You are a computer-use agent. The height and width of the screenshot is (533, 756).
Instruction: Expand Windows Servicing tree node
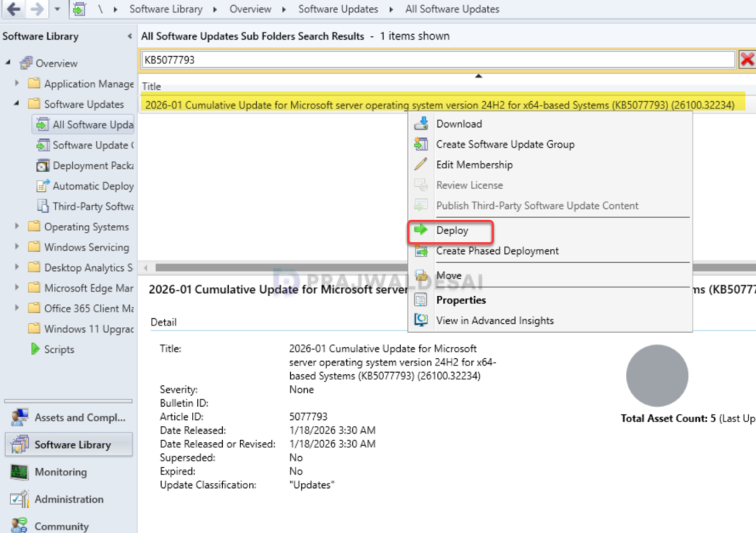click(17, 247)
